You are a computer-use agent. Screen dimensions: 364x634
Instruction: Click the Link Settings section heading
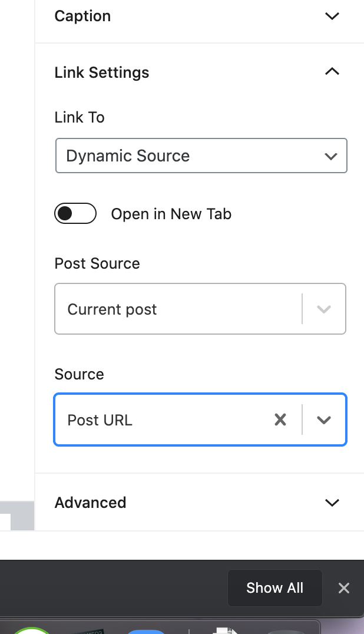102,73
